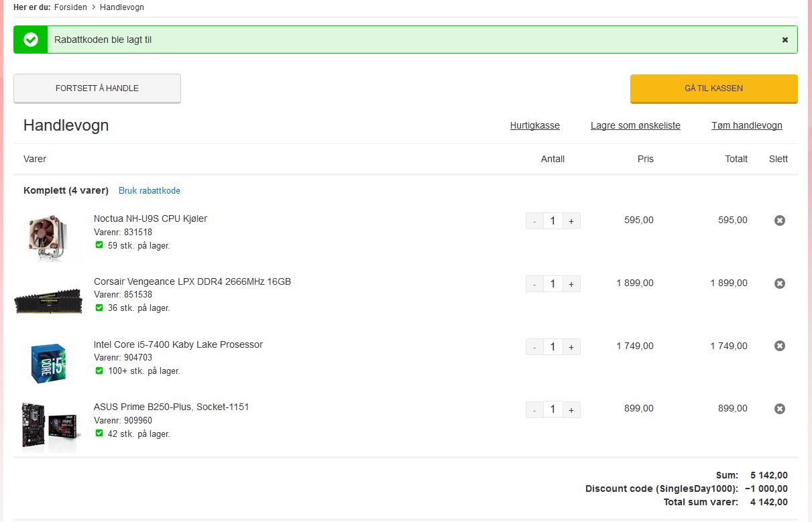
Task: Click green checkmark icon in success banner
Action: [x=31, y=40]
